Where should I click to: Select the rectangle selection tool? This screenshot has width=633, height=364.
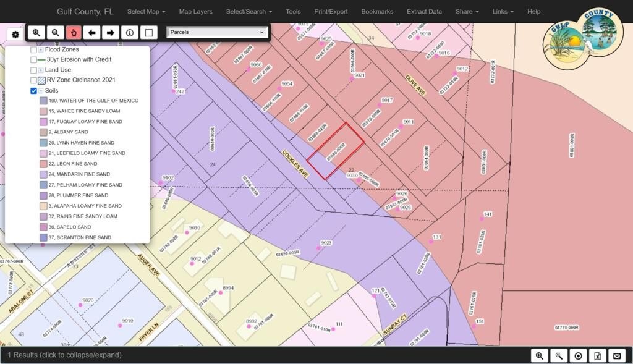148,33
